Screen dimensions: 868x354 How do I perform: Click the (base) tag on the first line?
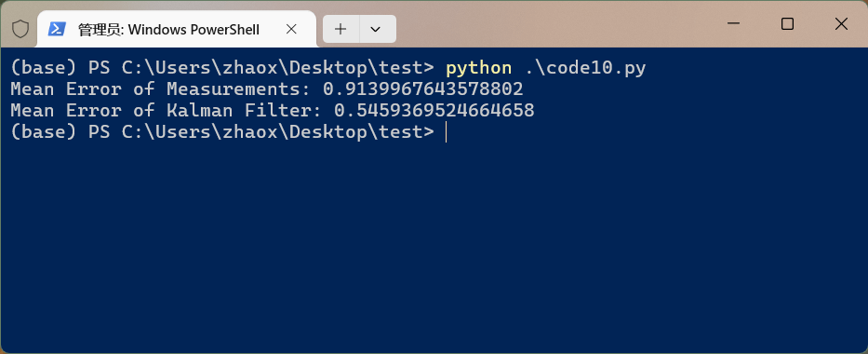click(44, 68)
